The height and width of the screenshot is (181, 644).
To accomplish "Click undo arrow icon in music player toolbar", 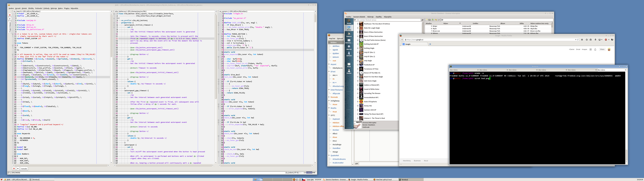I will pos(436,20).
